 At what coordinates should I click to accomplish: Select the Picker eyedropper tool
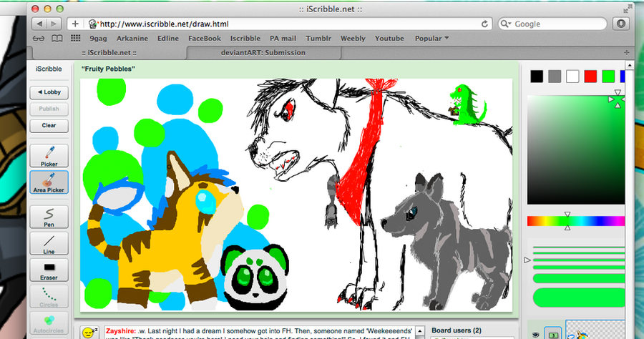pos(49,156)
